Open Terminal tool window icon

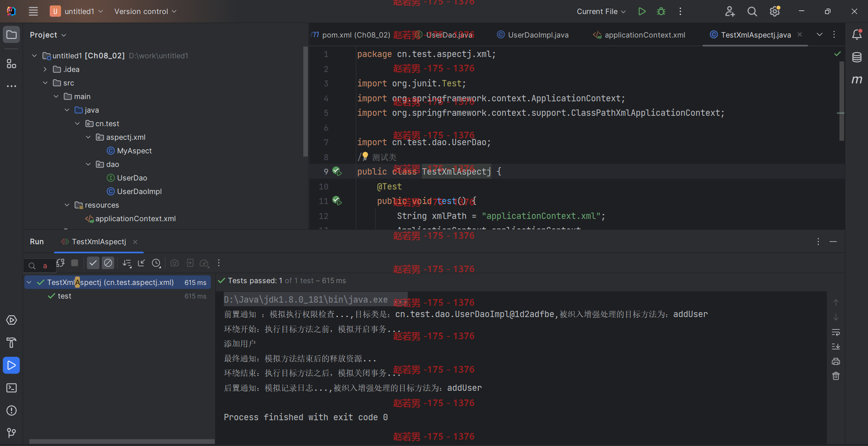(11, 388)
